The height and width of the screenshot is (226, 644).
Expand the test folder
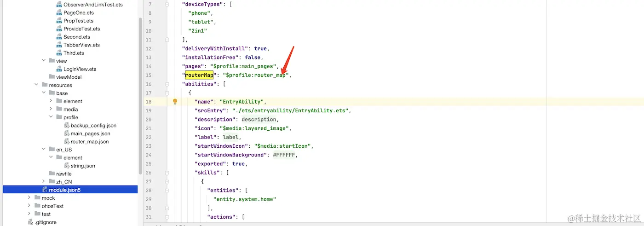29,214
